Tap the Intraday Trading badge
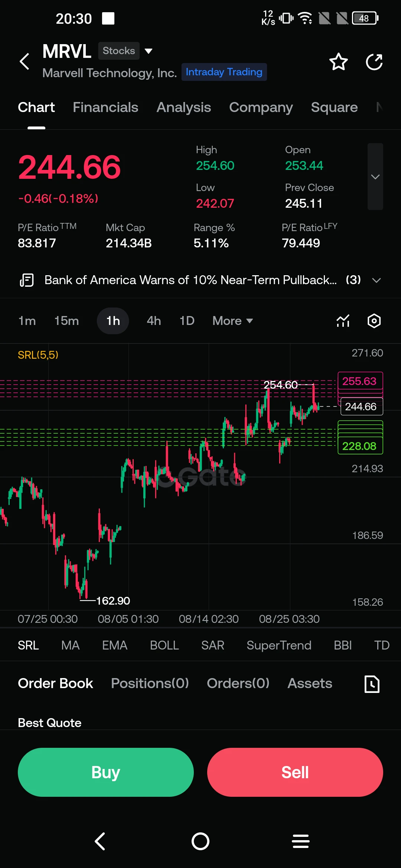 [224, 72]
